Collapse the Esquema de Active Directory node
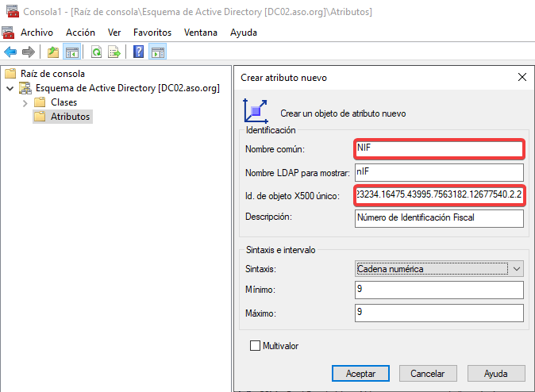 (10, 88)
